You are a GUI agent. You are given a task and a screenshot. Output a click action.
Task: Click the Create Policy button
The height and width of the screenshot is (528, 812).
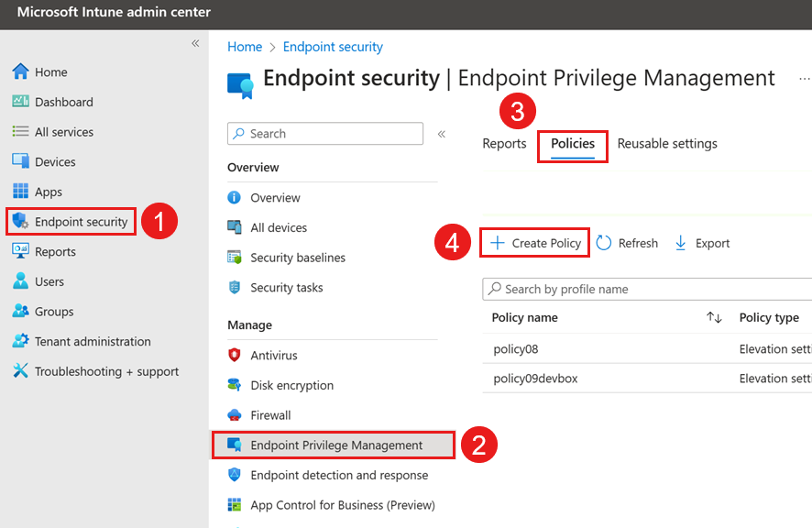534,242
